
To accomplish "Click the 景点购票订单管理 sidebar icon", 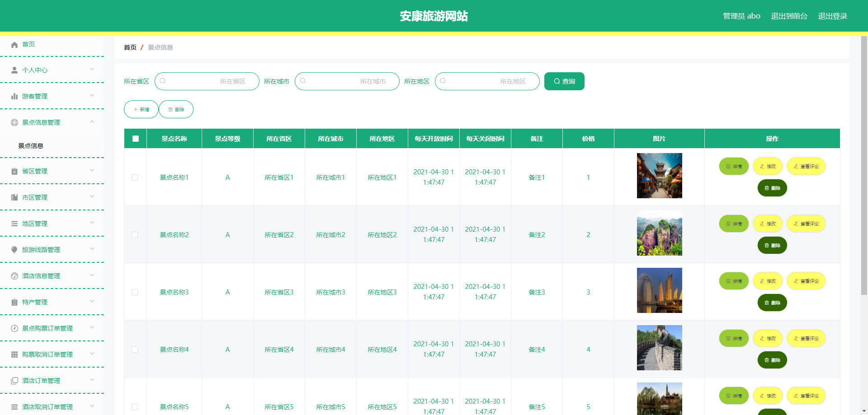I will click(14, 328).
